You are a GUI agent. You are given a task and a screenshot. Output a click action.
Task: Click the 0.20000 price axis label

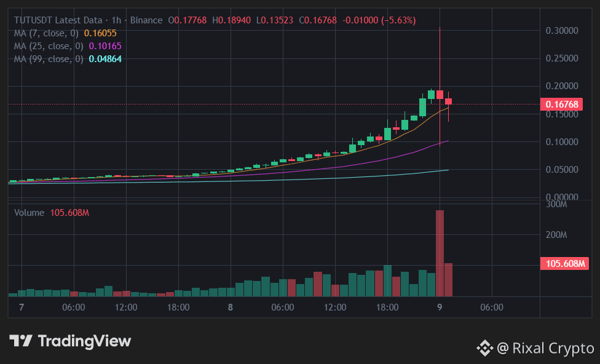pyautogui.click(x=562, y=86)
